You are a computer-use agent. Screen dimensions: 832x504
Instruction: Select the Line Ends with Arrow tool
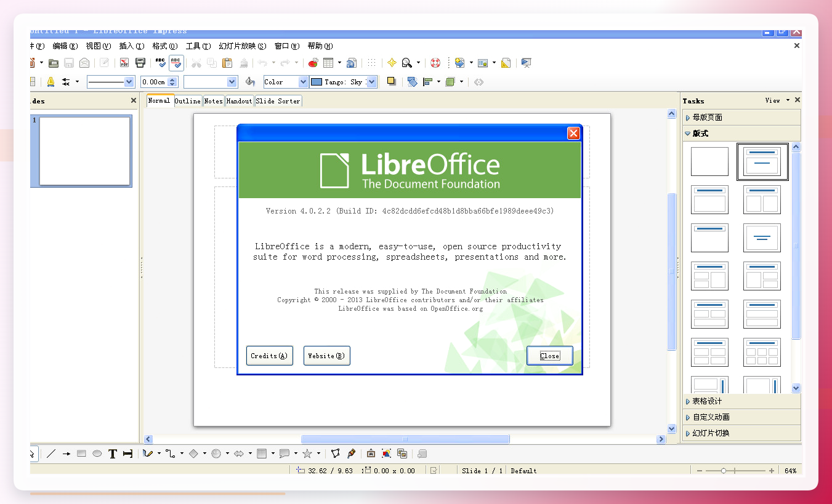(x=67, y=454)
